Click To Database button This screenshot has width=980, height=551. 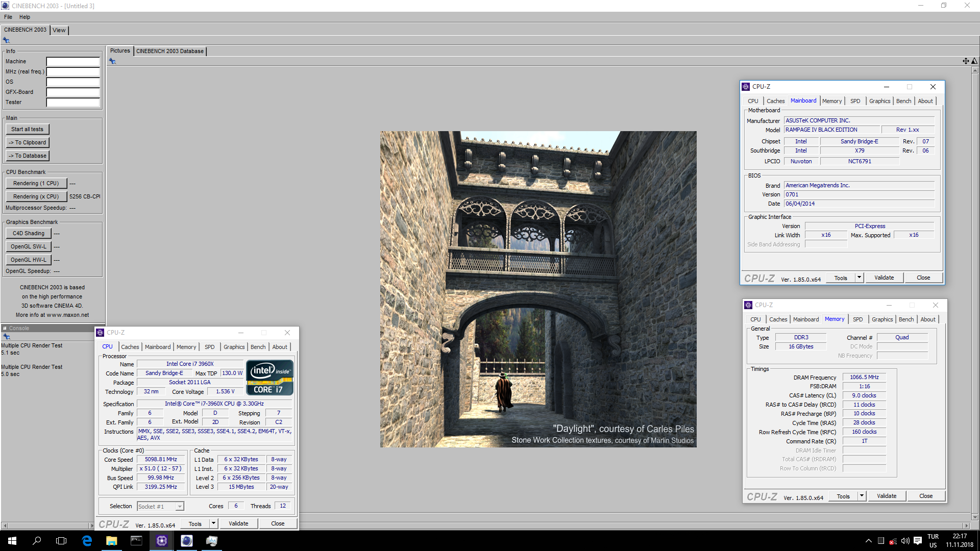click(x=28, y=156)
